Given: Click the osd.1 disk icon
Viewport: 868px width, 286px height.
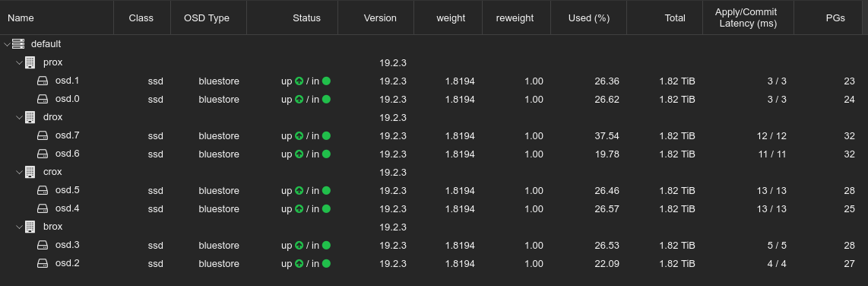Looking at the screenshot, I should 43,81.
